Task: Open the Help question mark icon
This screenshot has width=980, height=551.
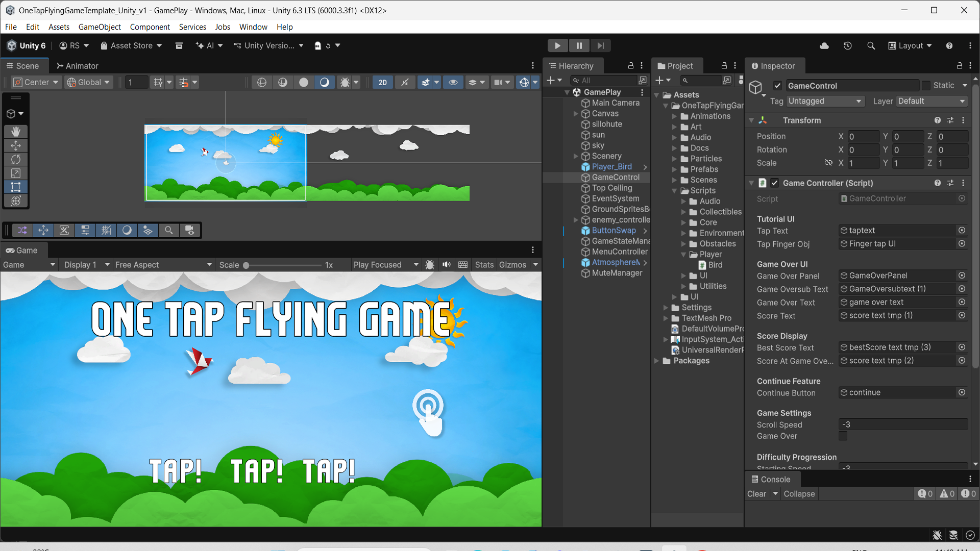Action: tap(949, 45)
